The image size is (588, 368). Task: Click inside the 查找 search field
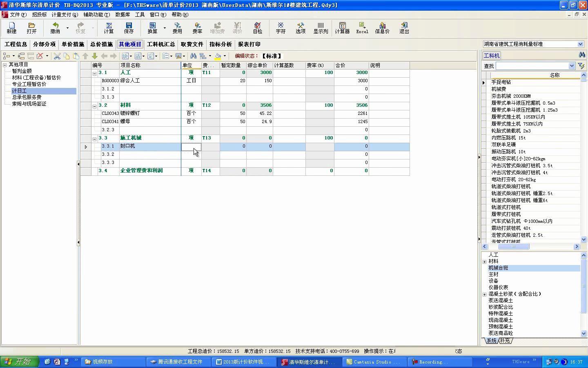coord(532,66)
